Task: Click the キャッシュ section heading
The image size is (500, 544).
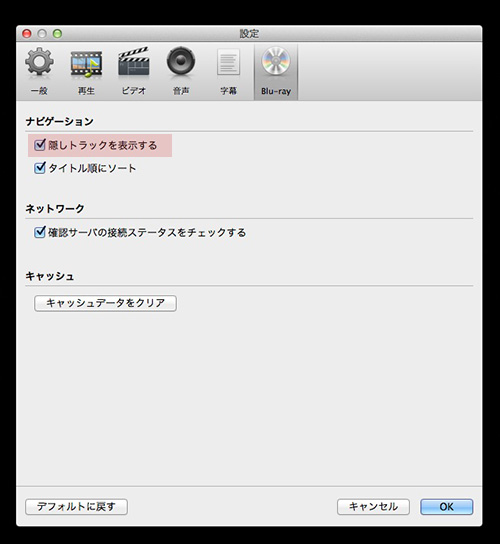Action: (x=50, y=276)
